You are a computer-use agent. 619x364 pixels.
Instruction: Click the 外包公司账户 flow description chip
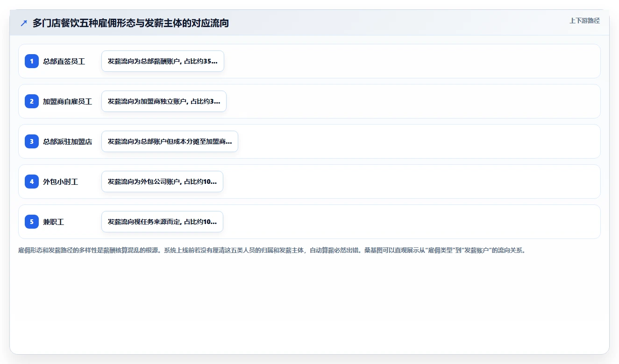point(162,182)
